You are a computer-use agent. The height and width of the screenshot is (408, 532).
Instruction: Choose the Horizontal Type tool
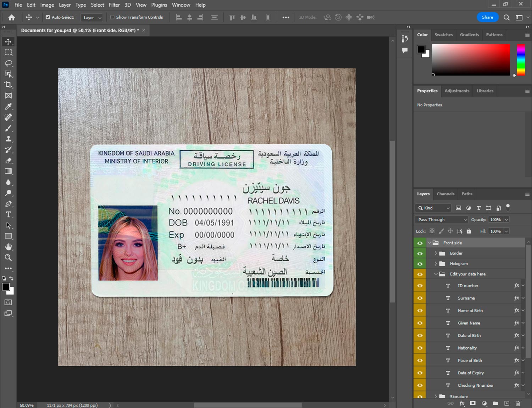9,214
